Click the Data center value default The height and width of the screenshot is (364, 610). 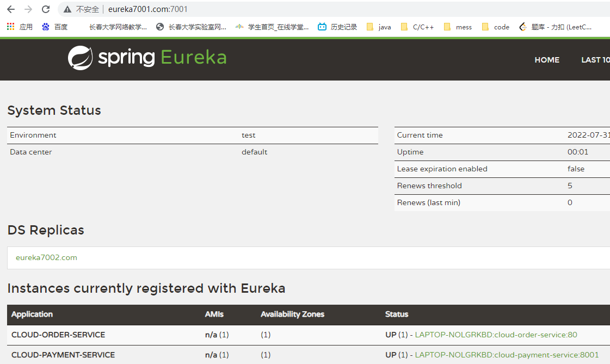pyautogui.click(x=255, y=152)
